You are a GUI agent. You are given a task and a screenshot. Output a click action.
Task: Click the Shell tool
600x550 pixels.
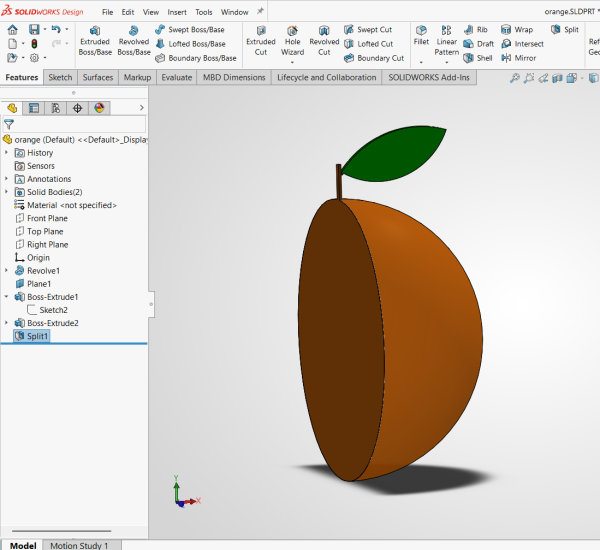[x=478, y=58]
